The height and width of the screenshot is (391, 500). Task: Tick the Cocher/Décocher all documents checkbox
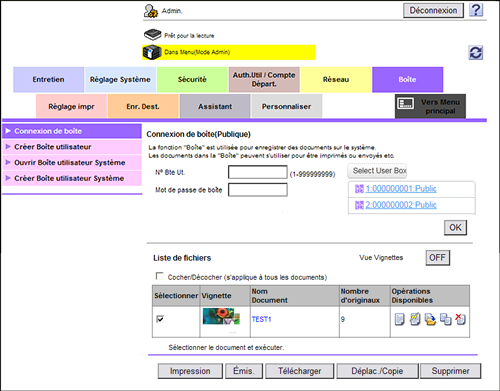[160, 276]
